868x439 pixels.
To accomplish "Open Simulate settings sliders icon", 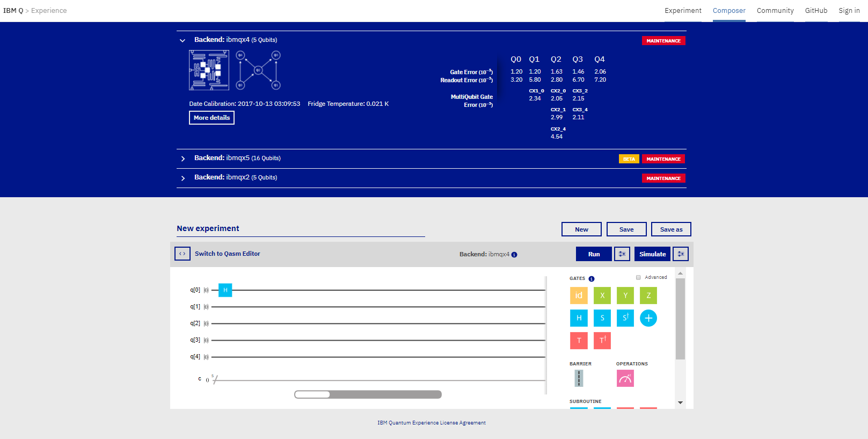I will point(681,254).
